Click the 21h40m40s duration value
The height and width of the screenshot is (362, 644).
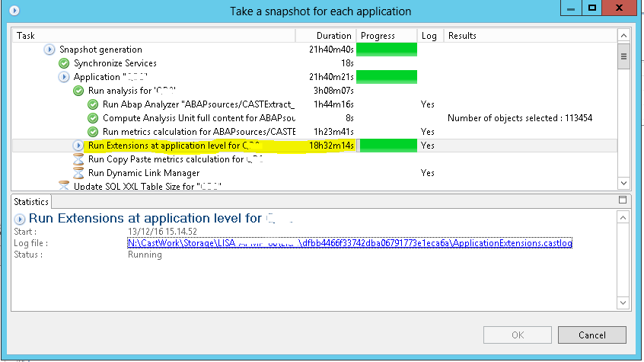click(331, 50)
